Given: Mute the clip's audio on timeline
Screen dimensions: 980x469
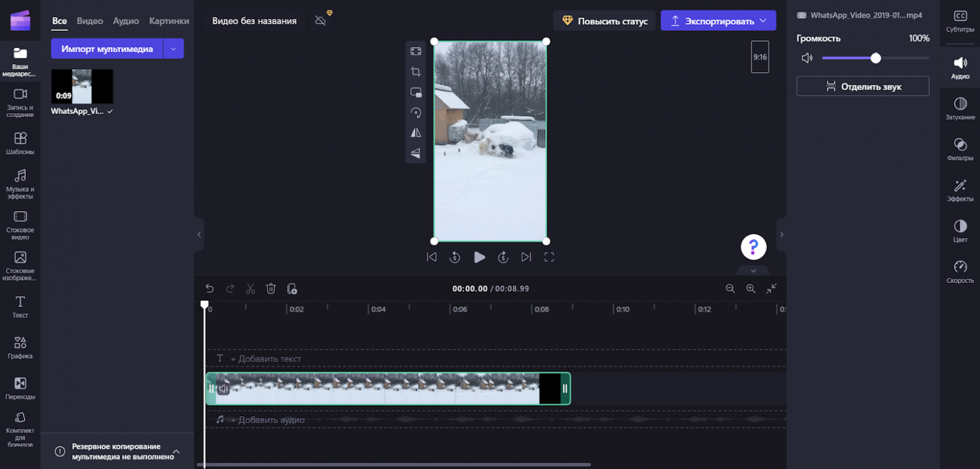Looking at the screenshot, I should 223,389.
